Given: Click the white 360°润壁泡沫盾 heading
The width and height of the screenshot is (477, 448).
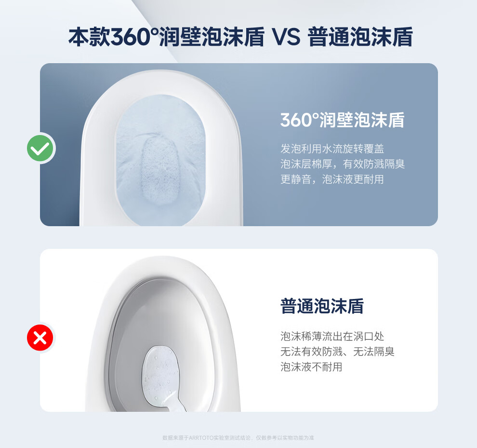Looking at the screenshot, I should point(343,120).
